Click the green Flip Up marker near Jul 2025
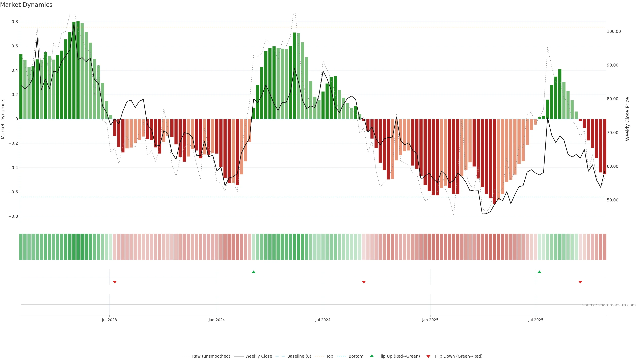The image size is (644, 362). 539,272
